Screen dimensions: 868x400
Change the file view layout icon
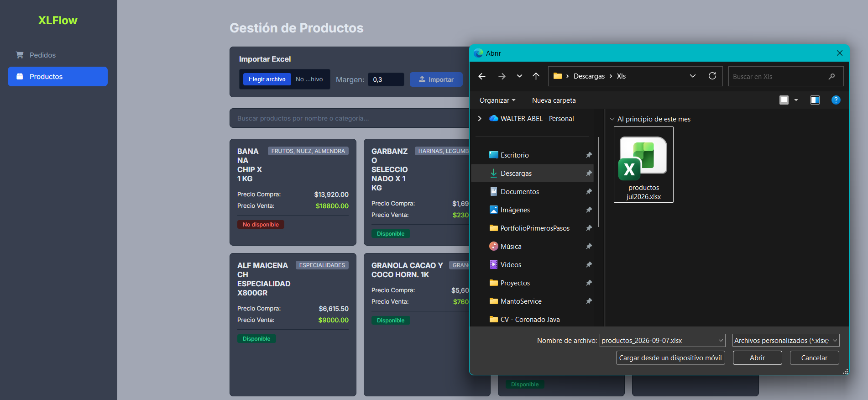(784, 100)
